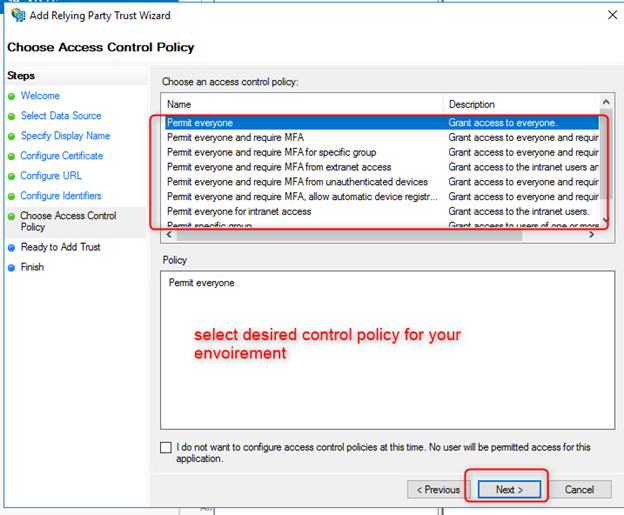
Task: Jump to the Configure Certificate step
Action: pos(62,156)
